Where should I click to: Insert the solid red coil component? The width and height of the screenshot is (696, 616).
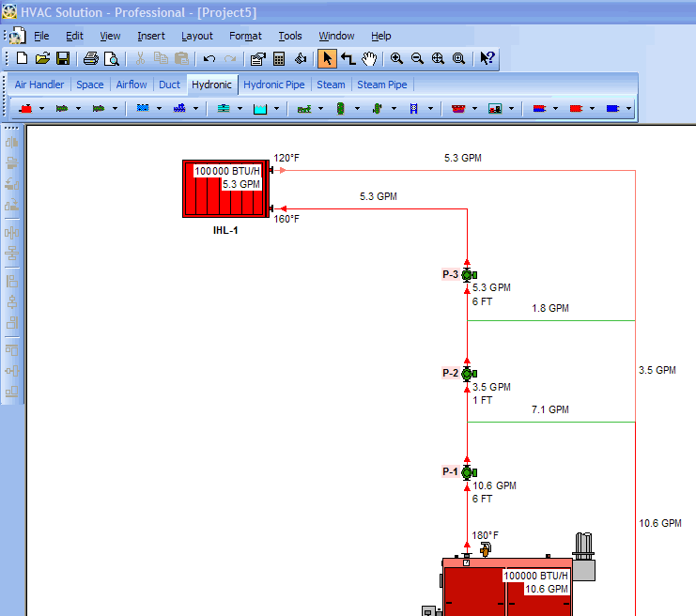(576, 108)
